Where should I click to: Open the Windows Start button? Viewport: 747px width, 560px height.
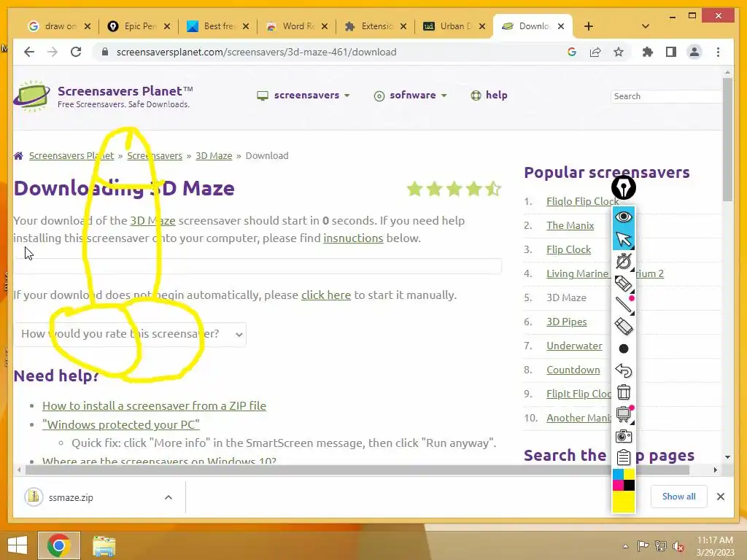tap(18, 545)
